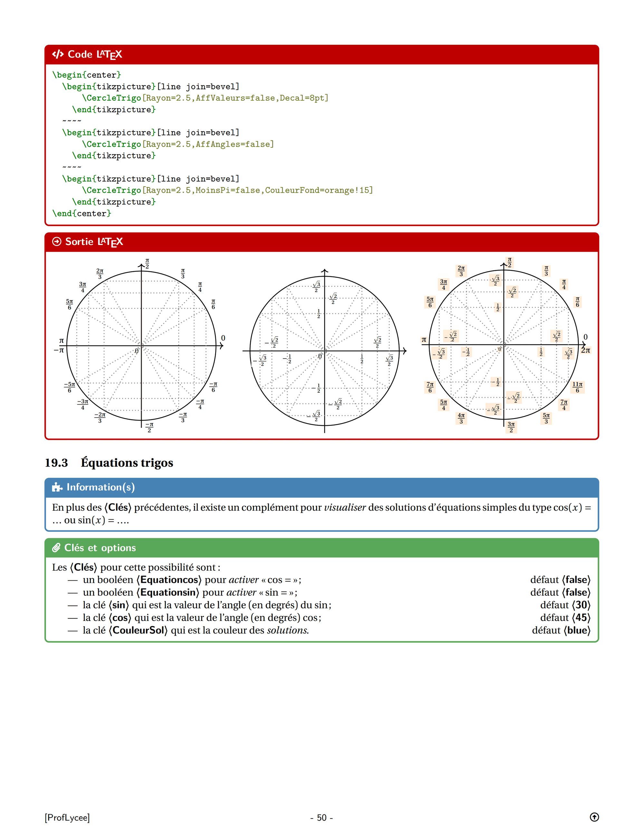Click the 2π label on the third circle

click(586, 350)
